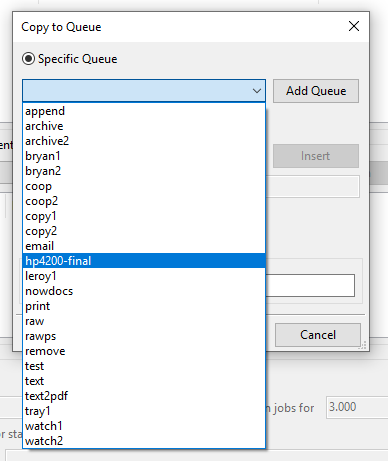Select the 'bryan1' queue entry
The height and width of the screenshot is (461, 388).
[144, 156]
